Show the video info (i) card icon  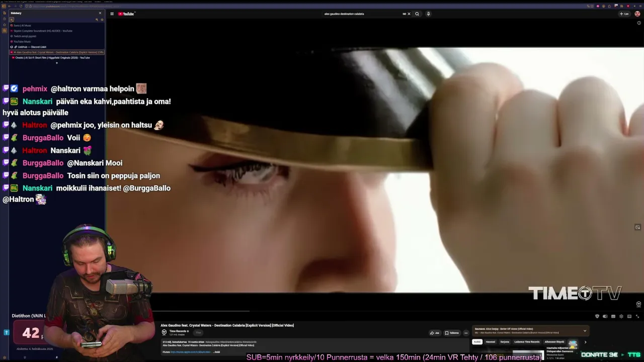tap(639, 23)
